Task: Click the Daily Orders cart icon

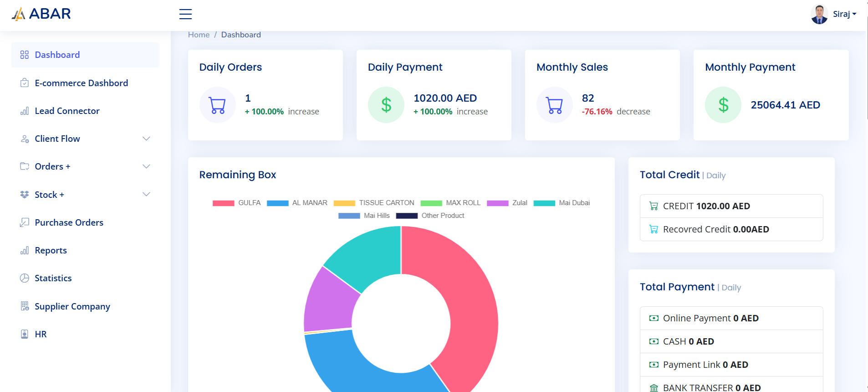Action: [x=218, y=105]
